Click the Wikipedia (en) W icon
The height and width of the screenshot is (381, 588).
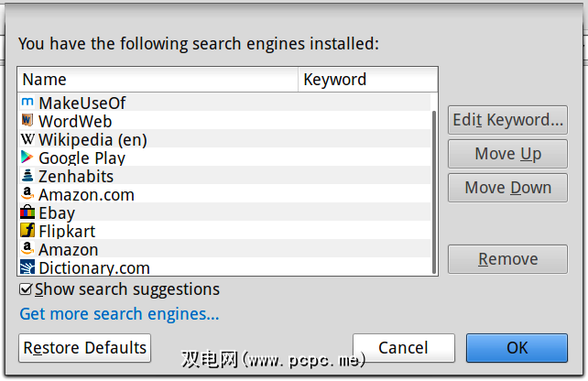tap(27, 139)
